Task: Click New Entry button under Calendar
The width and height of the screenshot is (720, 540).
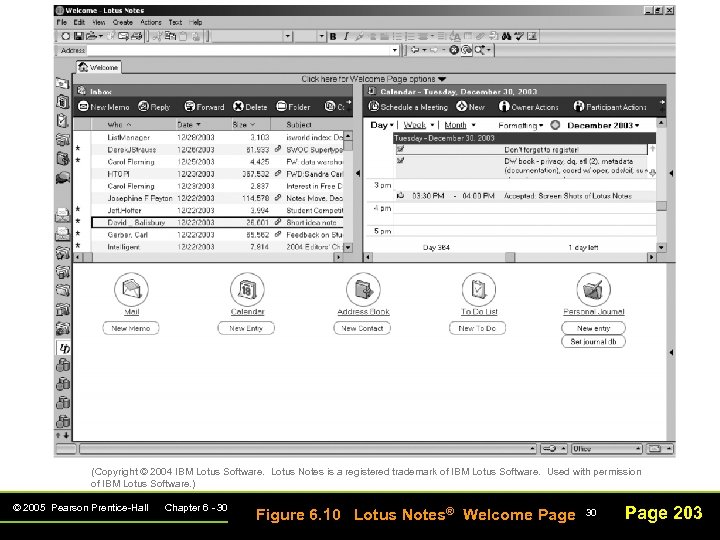Action: (246, 328)
